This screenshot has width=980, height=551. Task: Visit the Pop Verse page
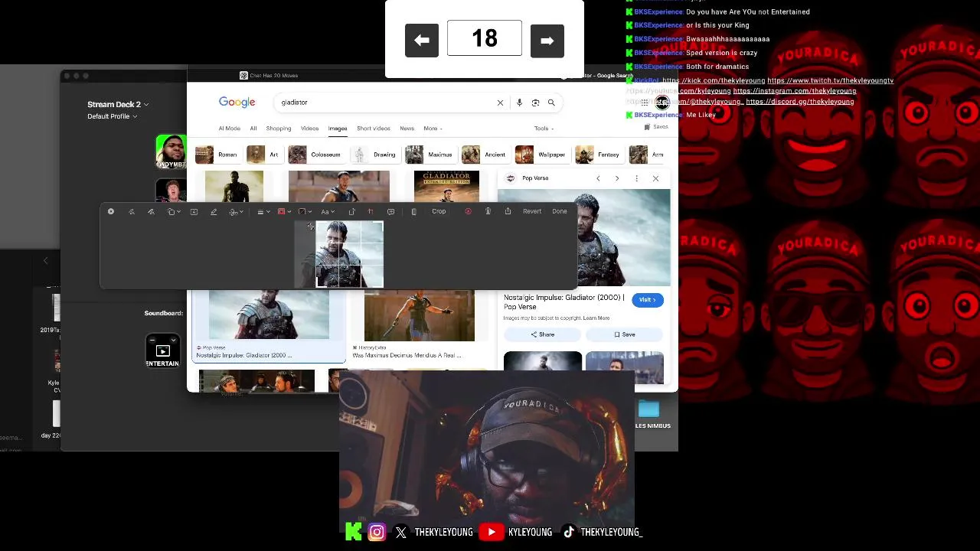(648, 300)
